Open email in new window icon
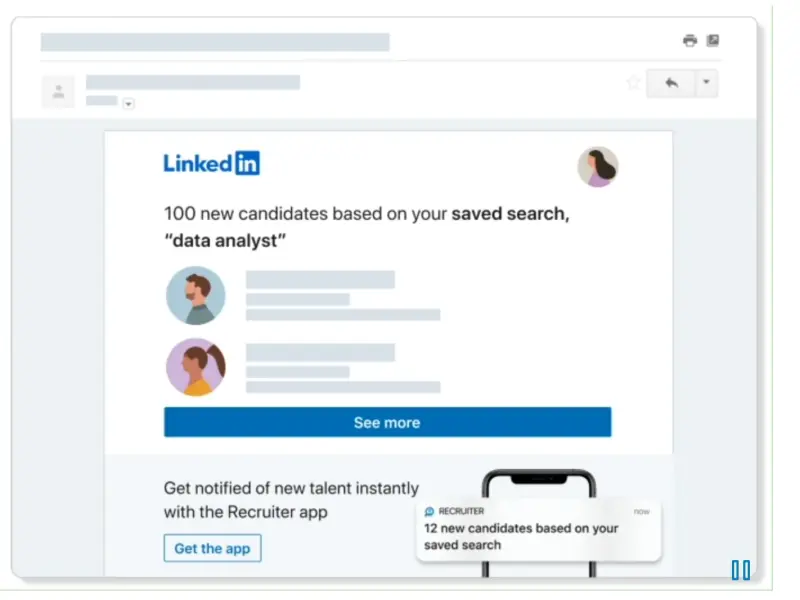800x600 pixels. point(712,41)
